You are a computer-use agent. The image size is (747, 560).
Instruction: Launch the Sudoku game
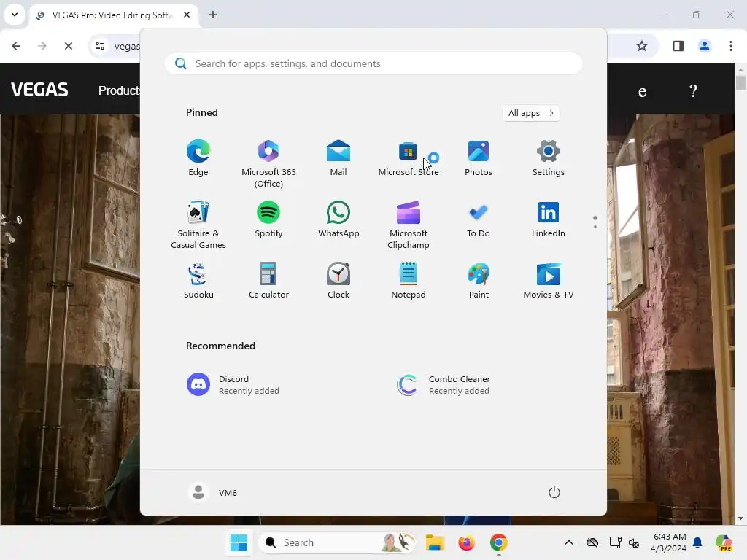198,281
